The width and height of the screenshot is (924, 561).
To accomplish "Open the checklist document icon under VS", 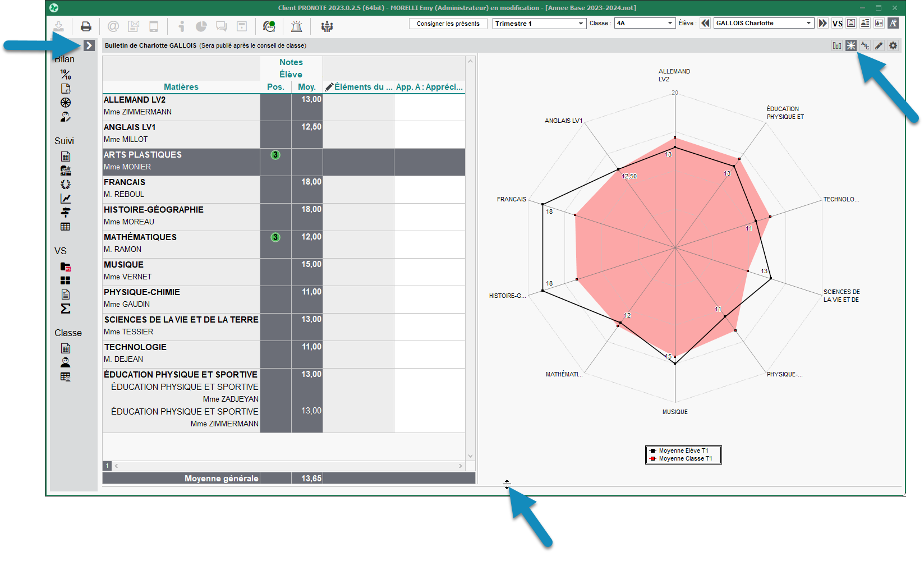I will pyautogui.click(x=66, y=295).
